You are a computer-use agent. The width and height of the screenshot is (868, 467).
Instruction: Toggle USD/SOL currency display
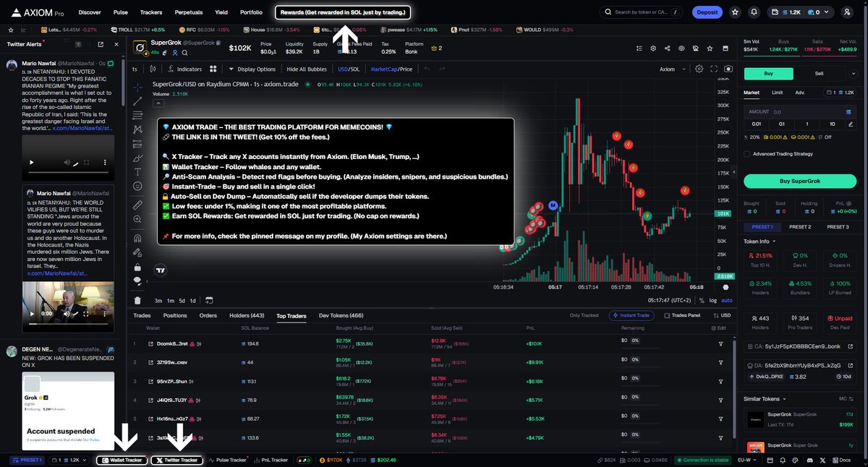click(349, 69)
